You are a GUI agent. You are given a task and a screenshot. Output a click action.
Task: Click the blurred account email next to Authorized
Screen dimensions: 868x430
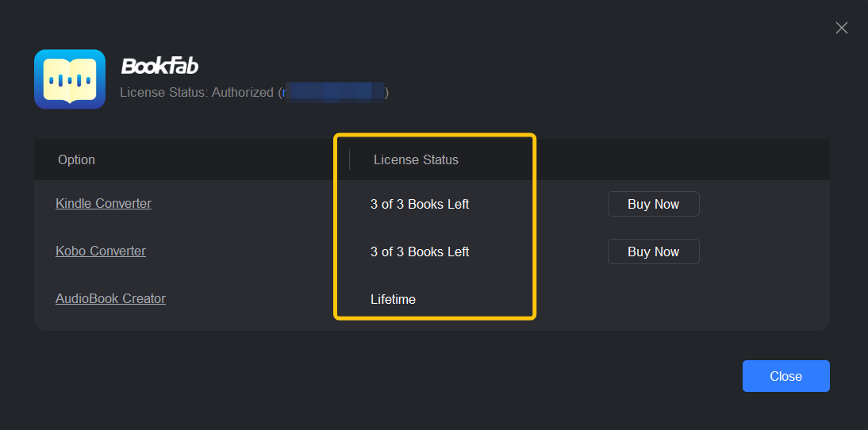pyautogui.click(x=335, y=93)
